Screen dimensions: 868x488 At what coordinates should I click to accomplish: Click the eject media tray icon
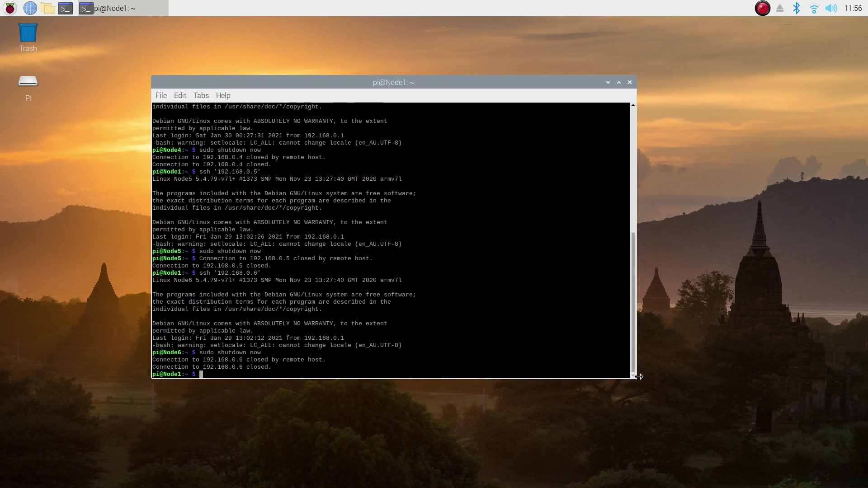[780, 8]
